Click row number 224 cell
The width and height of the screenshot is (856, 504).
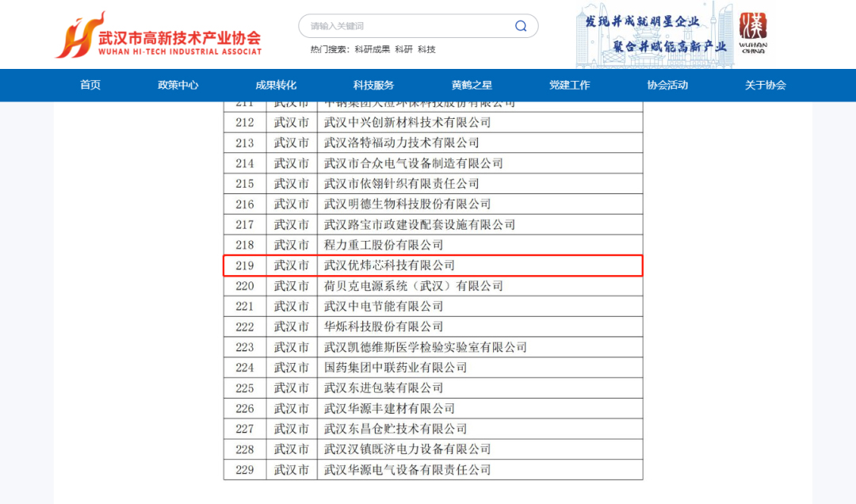click(245, 368)
